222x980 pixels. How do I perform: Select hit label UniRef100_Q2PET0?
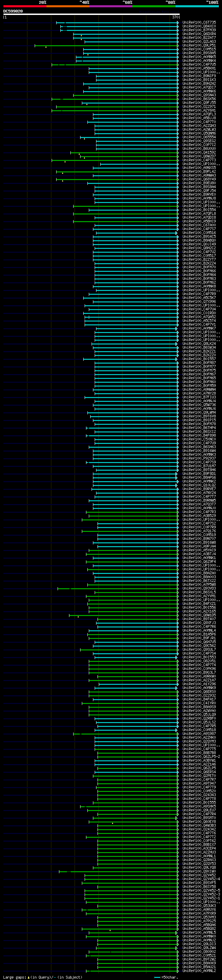click(199, 776)
